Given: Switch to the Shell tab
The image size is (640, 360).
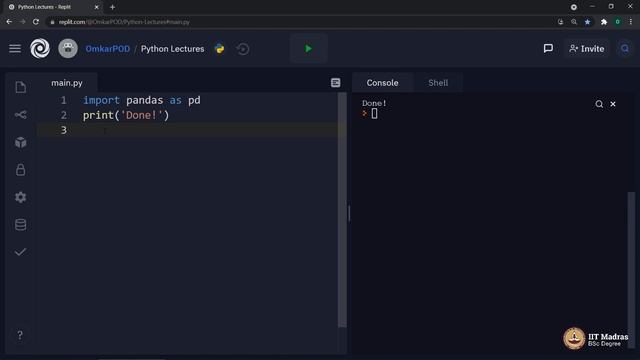Looking at the screenshot, I should tap(438, 83).
